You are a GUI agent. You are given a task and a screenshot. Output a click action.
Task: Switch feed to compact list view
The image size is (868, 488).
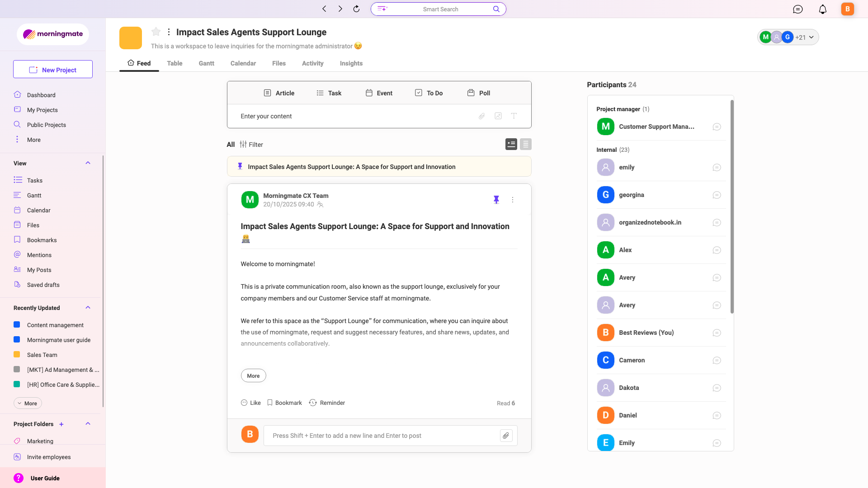[x=525, y=144]
